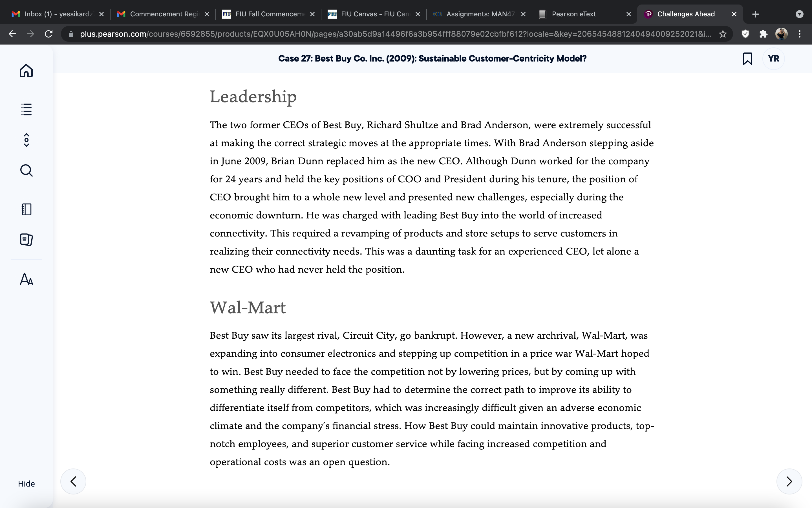812x508 pixels.
Task: Click the site lock icon in address bar
Action: coord(71,34)
